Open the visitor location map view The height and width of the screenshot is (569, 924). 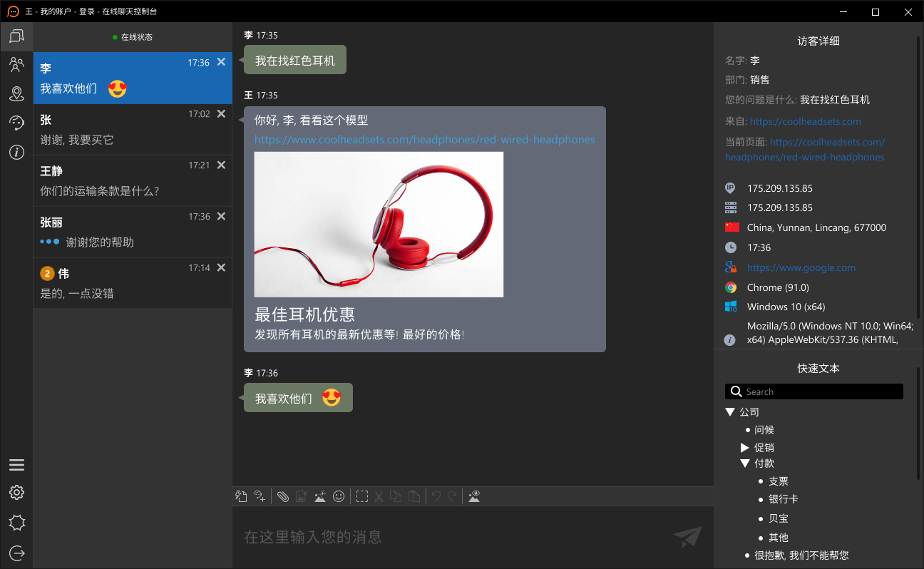click(16, 93)
